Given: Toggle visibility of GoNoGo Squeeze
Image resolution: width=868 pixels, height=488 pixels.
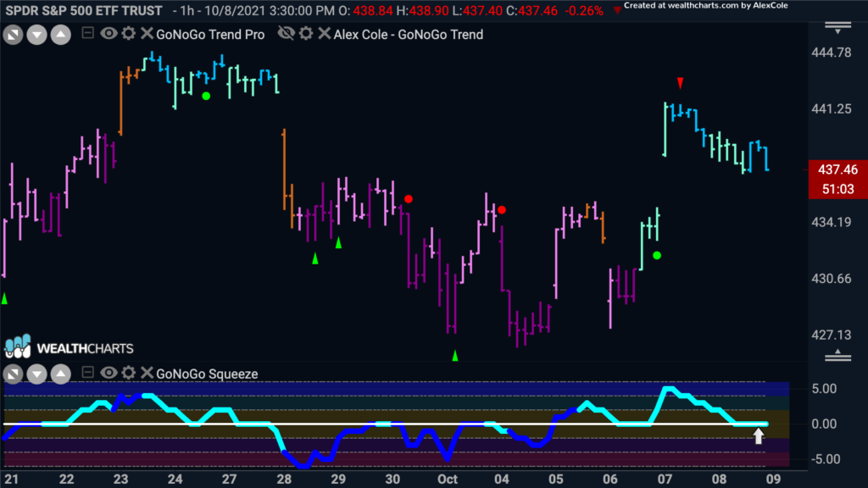Looking at the screenshot, I should click(x=108, y=373).
